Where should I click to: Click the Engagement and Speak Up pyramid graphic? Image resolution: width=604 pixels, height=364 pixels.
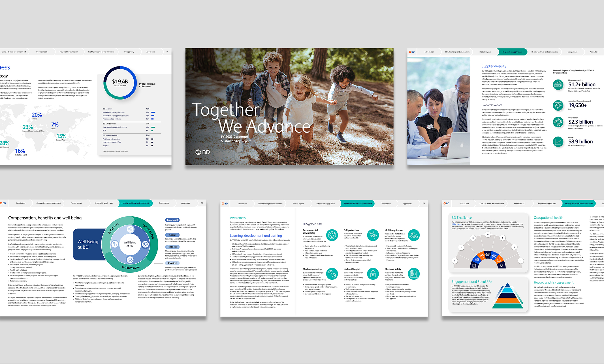pyautogui.click(x=507, y=296)
